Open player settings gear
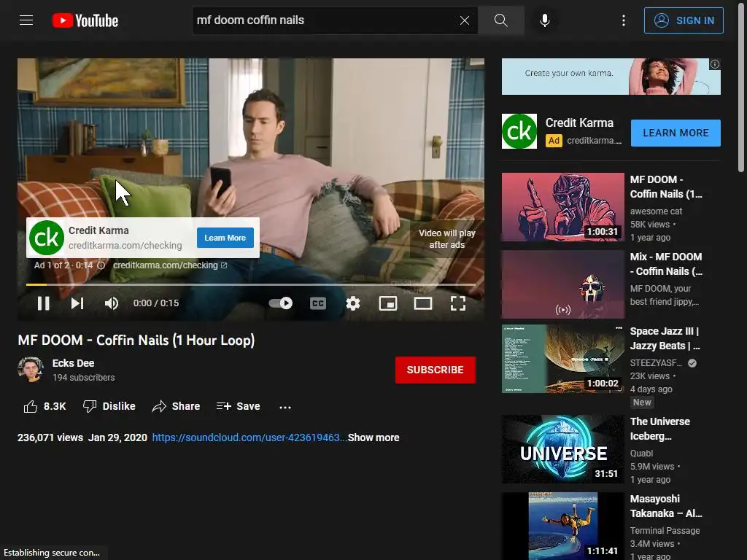Viewport: 747px width, 560px height. tap(353, 303)
